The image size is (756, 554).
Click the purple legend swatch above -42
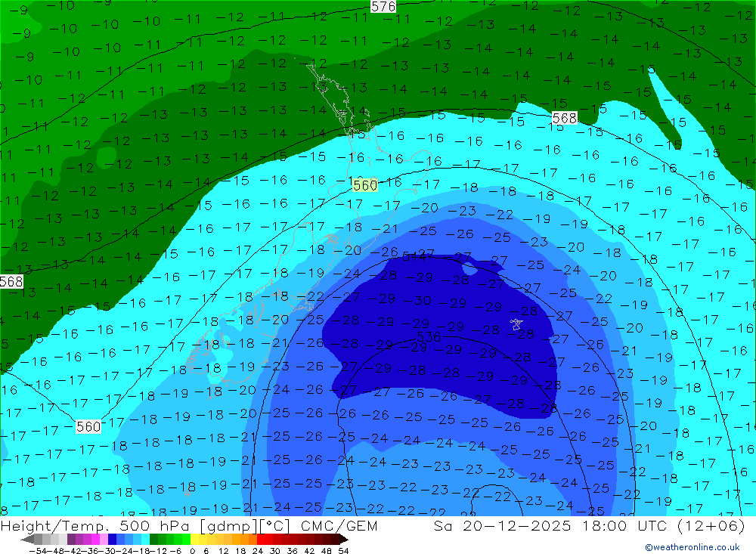click(x=70, y=539)
